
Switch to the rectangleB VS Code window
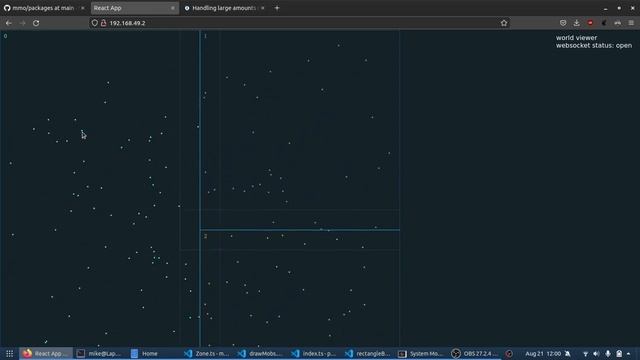368,353
